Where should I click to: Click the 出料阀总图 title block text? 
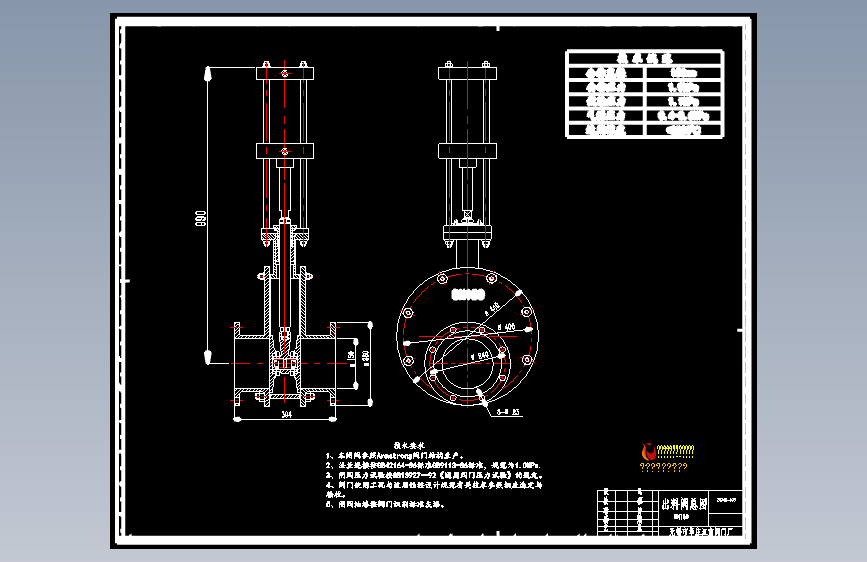pyautogui.click(x=684, y=504)
